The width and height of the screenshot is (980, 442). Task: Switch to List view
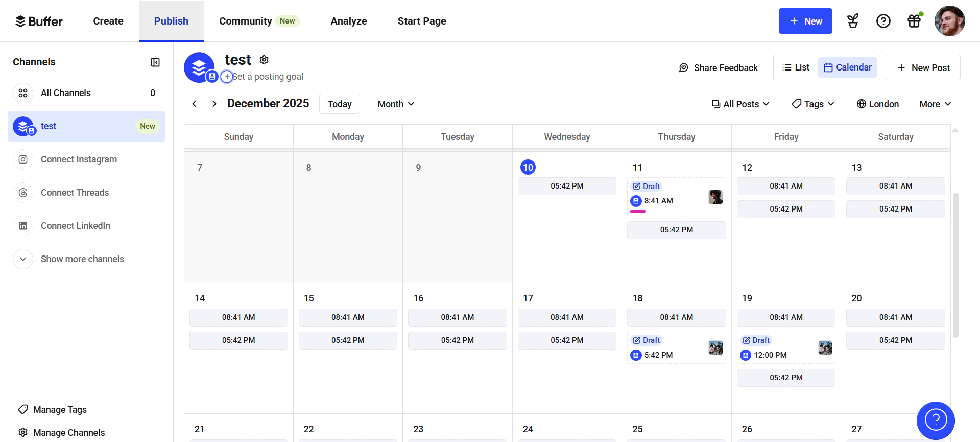pyautogui.click(x=796, y=67)
